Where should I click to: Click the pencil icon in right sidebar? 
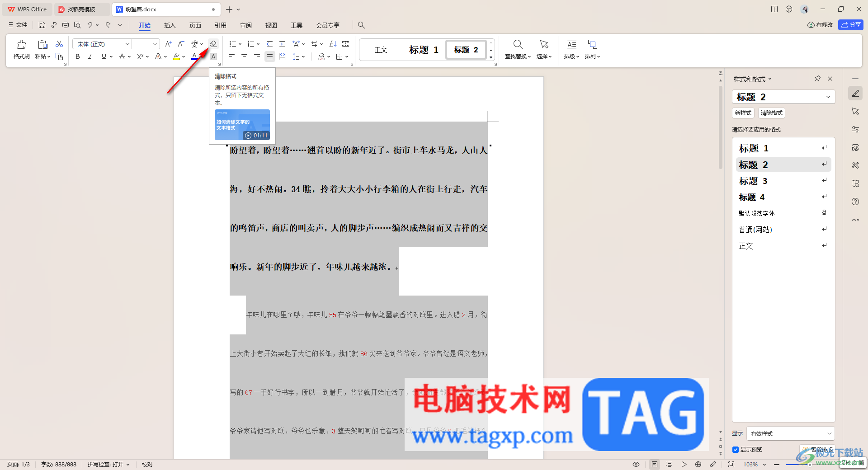855,94
